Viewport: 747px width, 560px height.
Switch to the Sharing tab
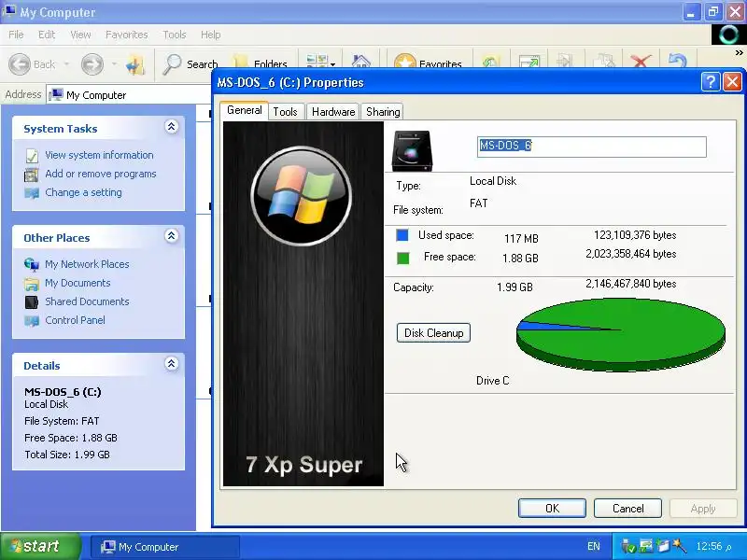pyautogui.click(x=383, y=112)
